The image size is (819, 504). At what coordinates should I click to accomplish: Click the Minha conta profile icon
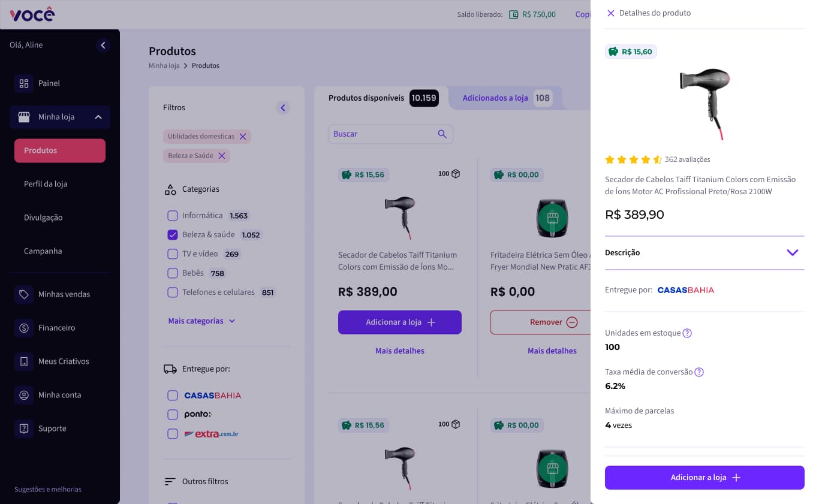click(24, 395)
